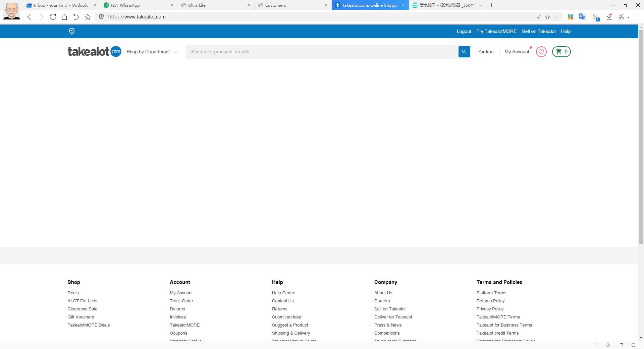Click the scissors screenshot tool icon
This screenshot has height=349, width=644.
[621, 17]
